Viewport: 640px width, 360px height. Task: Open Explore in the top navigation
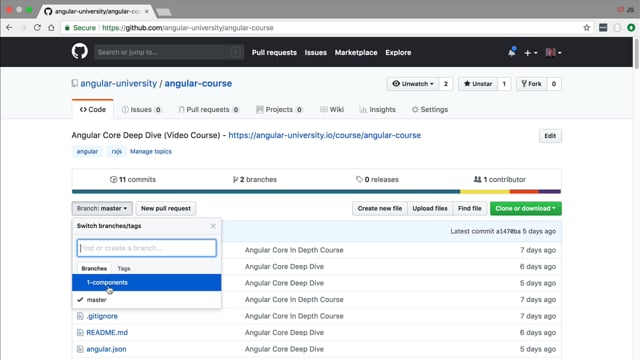398,52
